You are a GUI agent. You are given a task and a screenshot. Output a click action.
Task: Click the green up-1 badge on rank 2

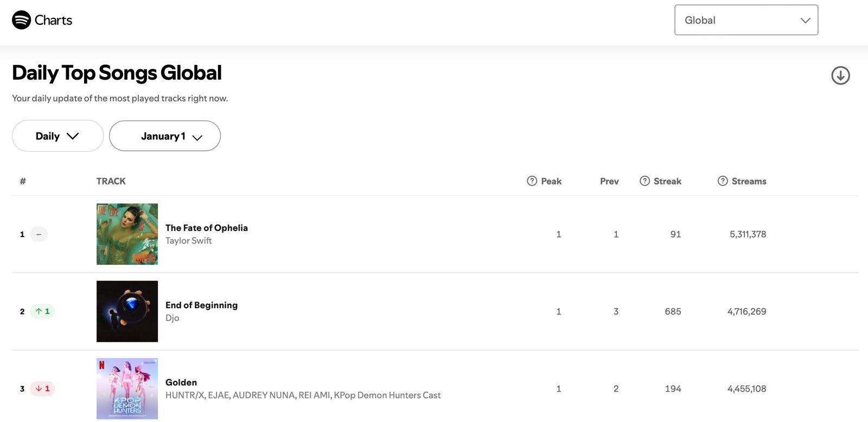point(43,311)
